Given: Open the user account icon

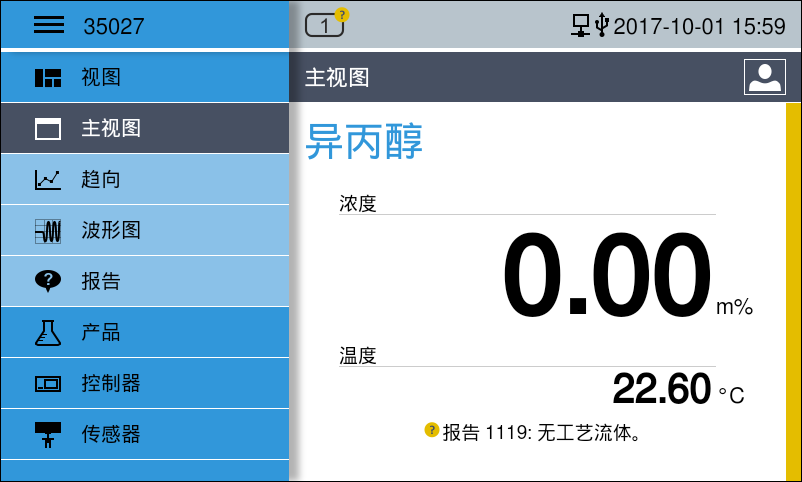Looking at the screenshot, I should [x=764, y=77].
